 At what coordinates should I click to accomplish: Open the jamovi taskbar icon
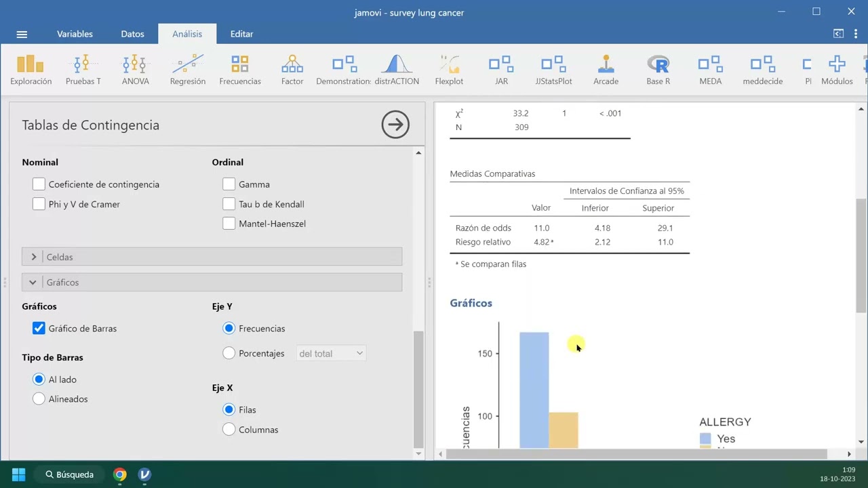pyautogui.click(x=144, y=474)
